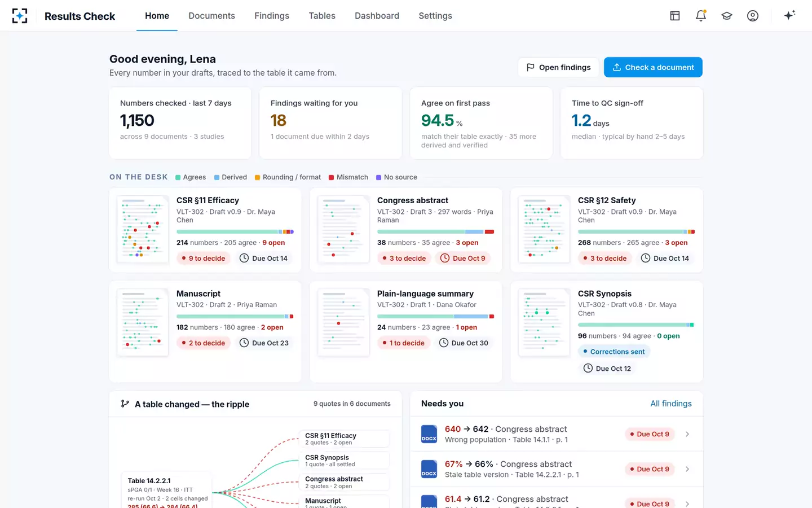Screen dimensions: 812x508
Task: Open the user account icon
Action: pos(753,16)
